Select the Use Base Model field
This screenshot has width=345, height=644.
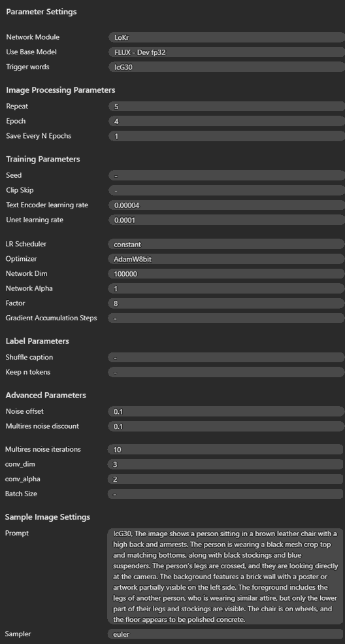pyautogui.click(x=227, y=52)
